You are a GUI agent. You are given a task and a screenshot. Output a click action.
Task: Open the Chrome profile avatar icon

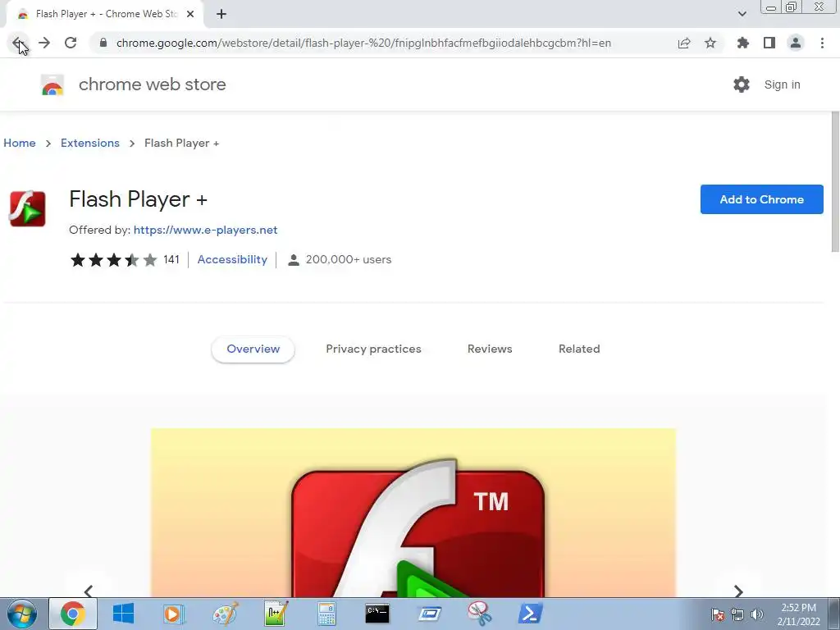tap(796, 43)
